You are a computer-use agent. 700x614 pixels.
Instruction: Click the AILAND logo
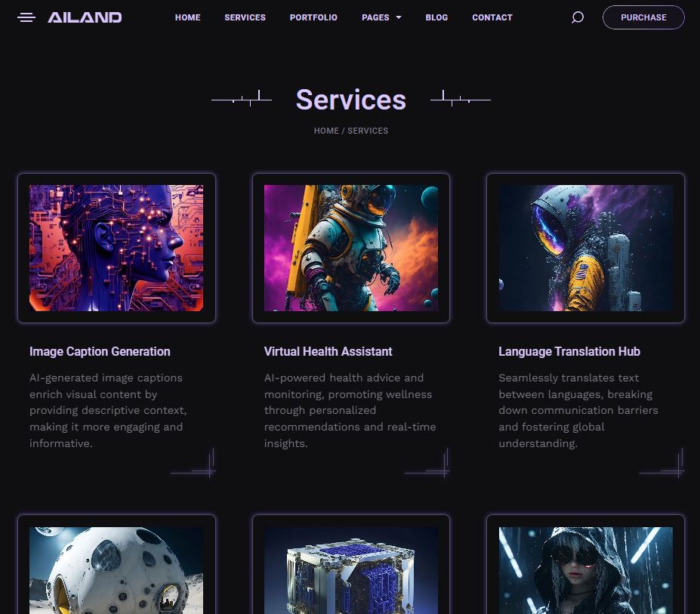click(x=85, y=17)
